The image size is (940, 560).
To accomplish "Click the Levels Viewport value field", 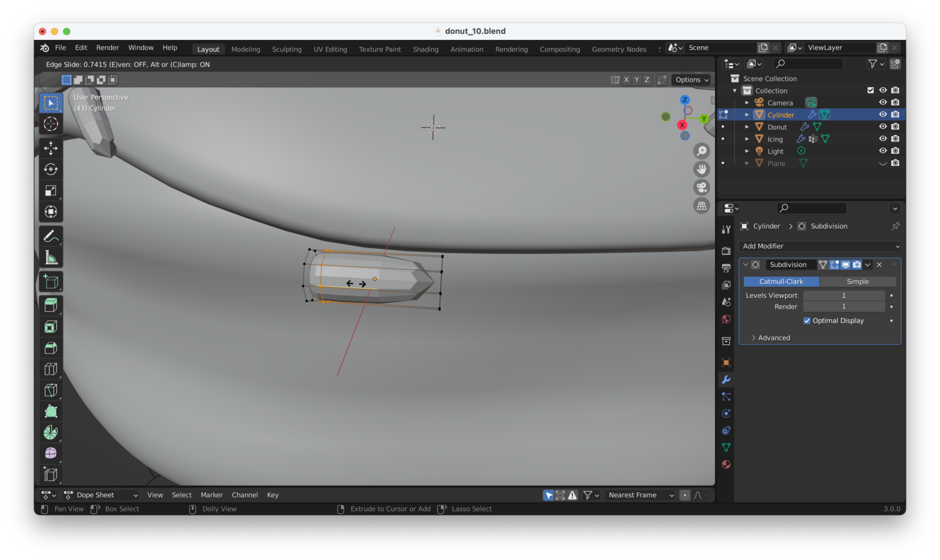I will [x=844, y=295].
